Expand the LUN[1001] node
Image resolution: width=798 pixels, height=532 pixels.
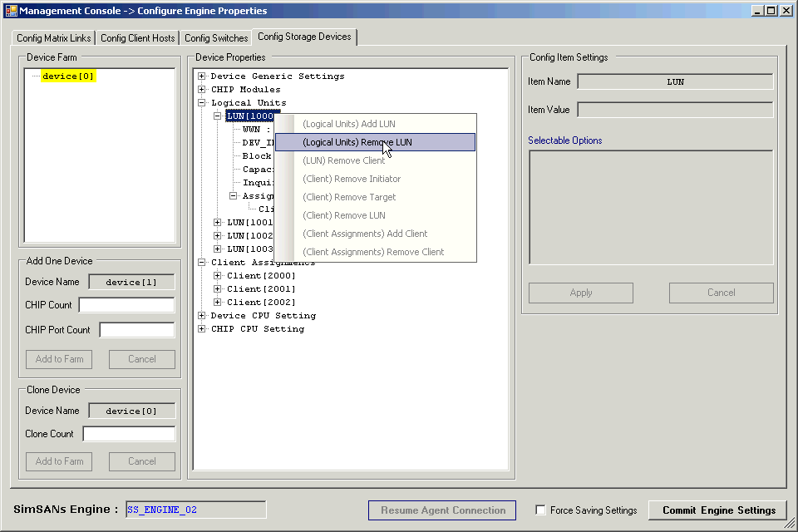click(217, 223)
